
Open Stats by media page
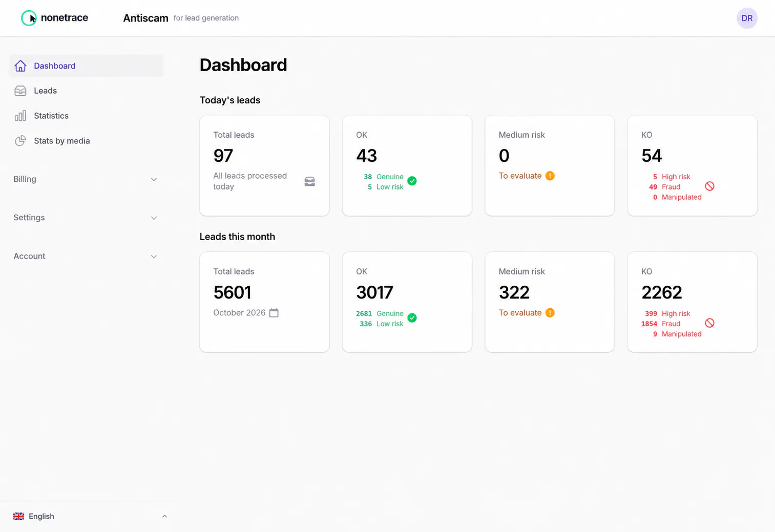(x=86, y=141)
